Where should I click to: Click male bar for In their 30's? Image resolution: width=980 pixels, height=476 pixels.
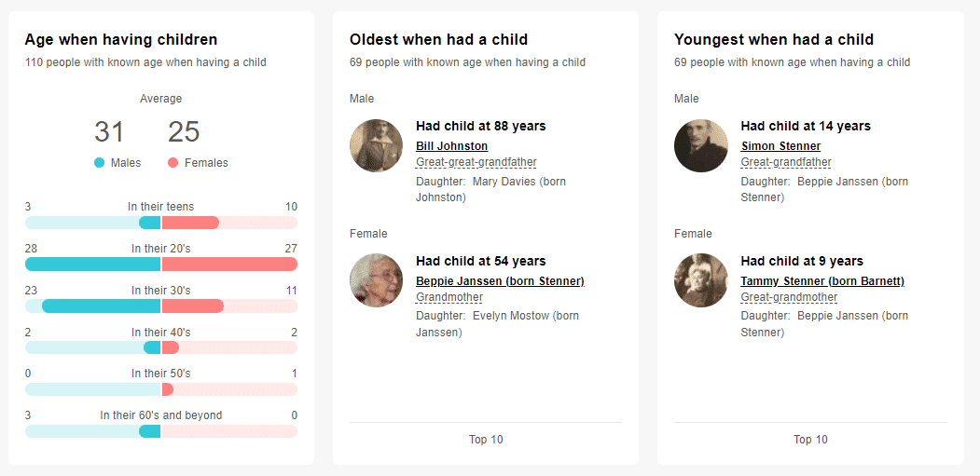101,306
